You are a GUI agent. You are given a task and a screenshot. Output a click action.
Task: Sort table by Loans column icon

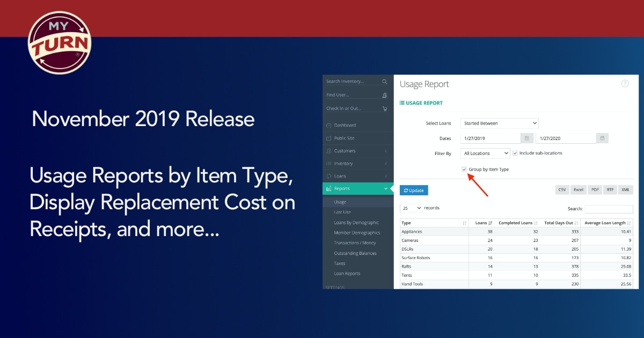(491, 223)
